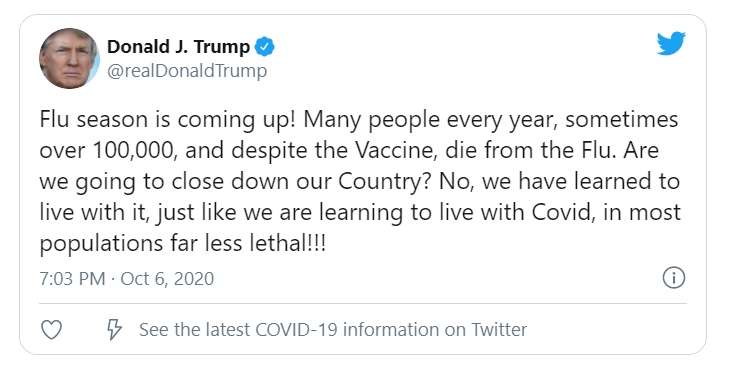
Task: Click the phrase "Flu season is coming up!"
Action: click(168, 120)
